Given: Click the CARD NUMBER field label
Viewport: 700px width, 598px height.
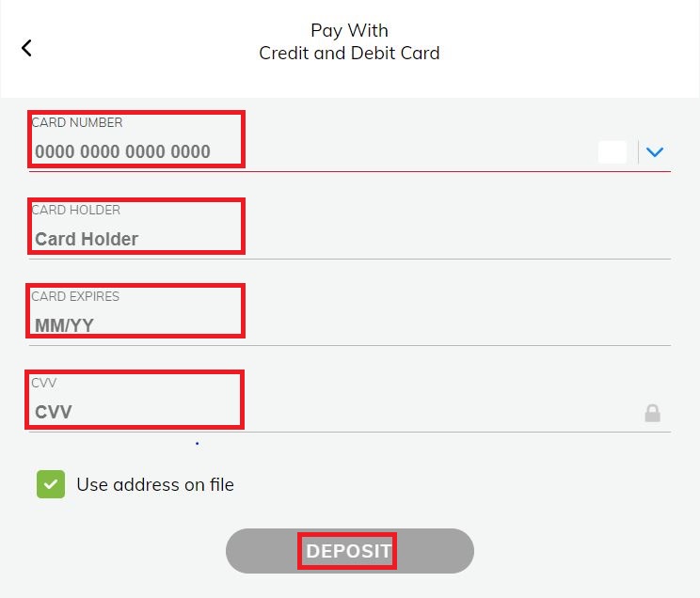Looking at the screenshot, I should click(77, 123).
